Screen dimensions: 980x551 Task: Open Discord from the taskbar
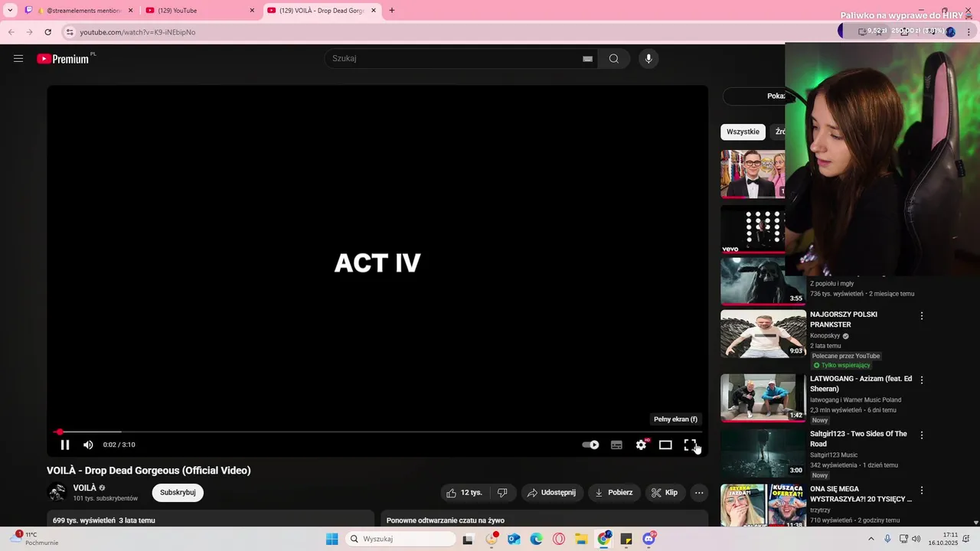[x=649, y=539]
